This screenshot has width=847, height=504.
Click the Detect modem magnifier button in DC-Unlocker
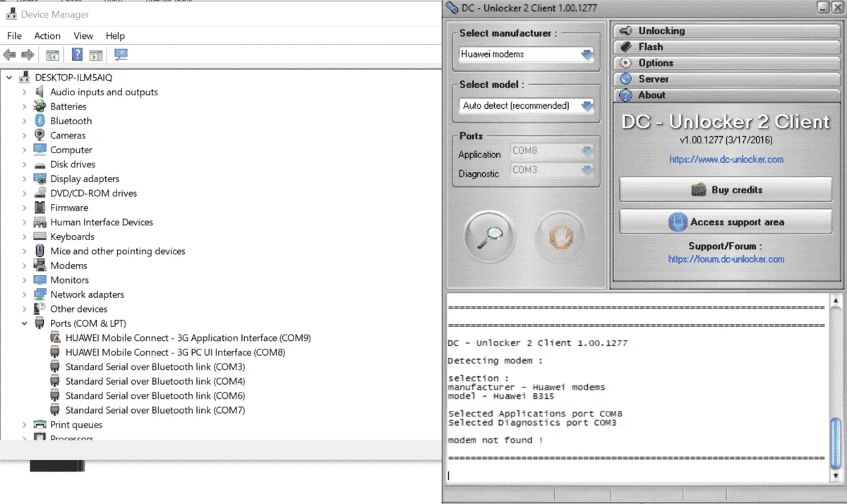[488, 236]
